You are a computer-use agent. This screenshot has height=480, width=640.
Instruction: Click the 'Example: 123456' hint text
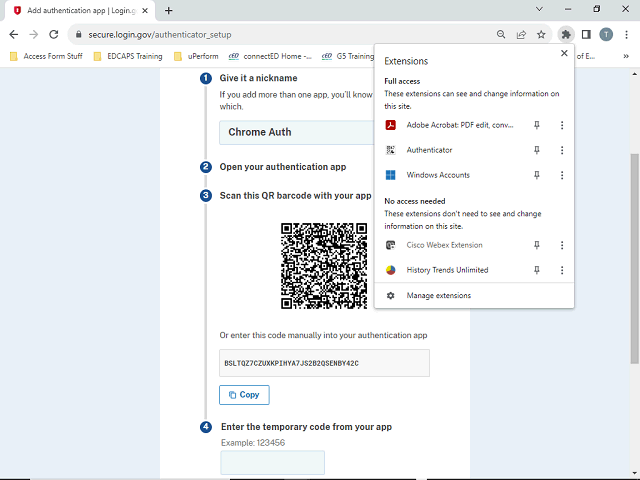point(253,443)
